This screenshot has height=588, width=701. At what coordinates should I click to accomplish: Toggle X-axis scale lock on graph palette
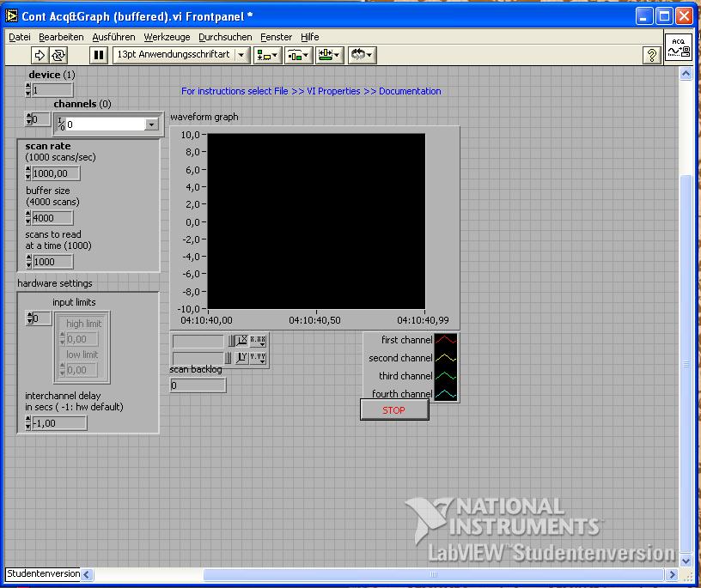231,342
